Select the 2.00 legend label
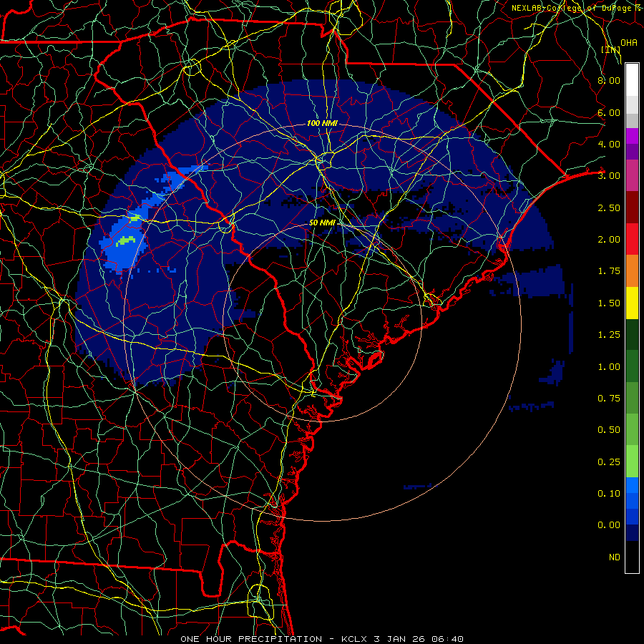The height and width of the screenshot is (644, 644). click(609, 240)
